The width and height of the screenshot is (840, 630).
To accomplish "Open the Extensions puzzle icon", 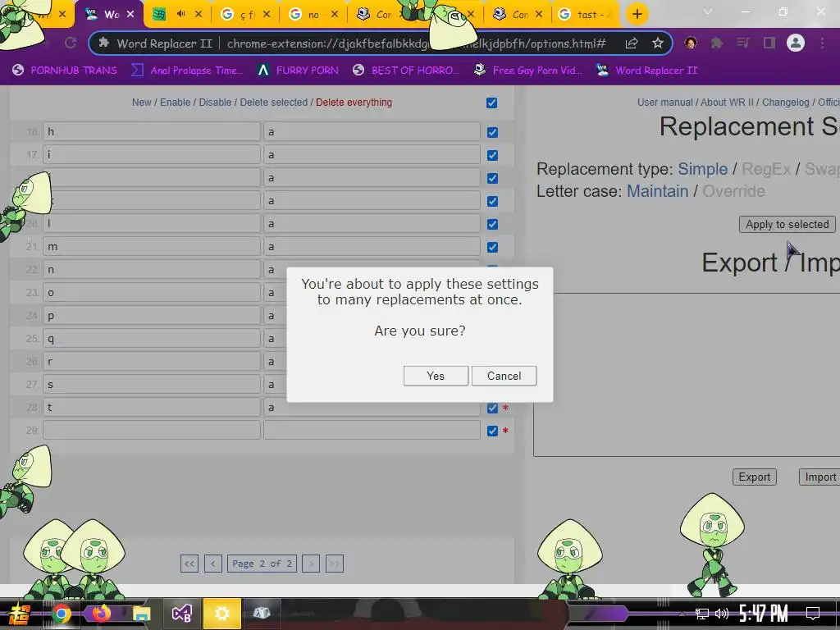I will coord(717,43).
